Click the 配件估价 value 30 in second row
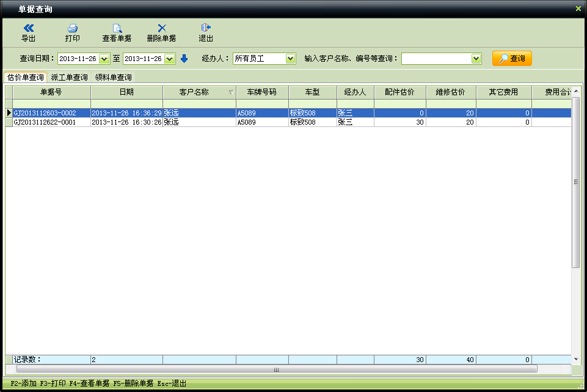This screenshot has width=587, height=392. point(400,122)
